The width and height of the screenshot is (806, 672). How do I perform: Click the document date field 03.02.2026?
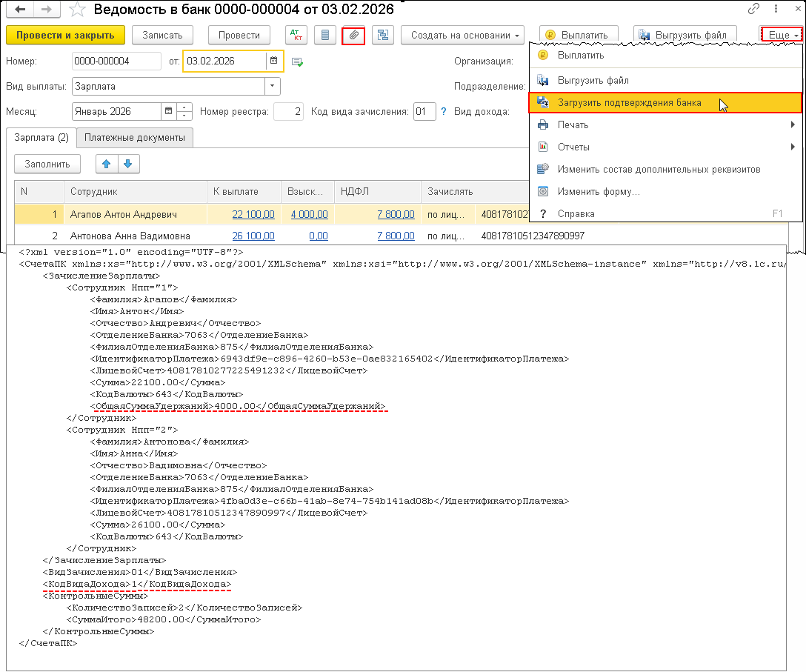tap(224, 61)
